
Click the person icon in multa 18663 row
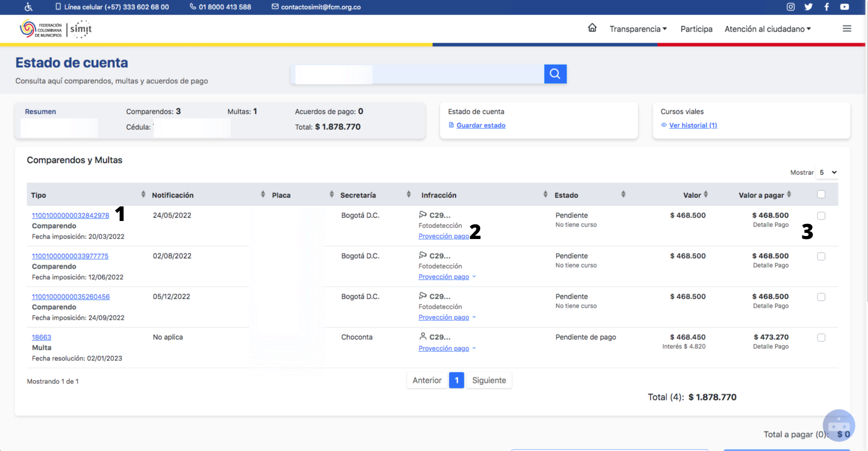(423, 336)
